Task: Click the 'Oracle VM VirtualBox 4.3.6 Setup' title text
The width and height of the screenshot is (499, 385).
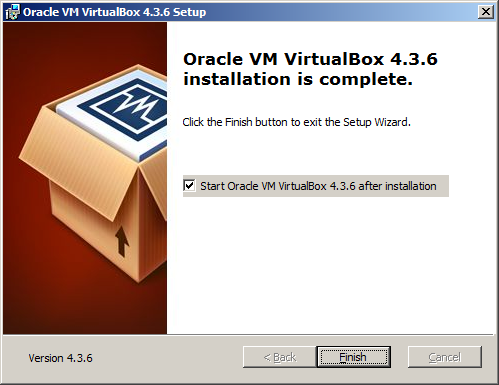Action: 114,12
